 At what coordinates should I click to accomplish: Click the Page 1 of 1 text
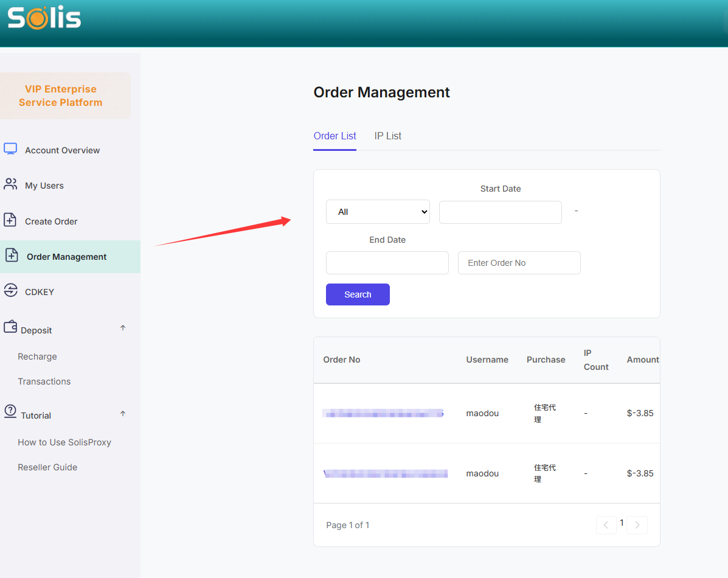tap(348, 525)
